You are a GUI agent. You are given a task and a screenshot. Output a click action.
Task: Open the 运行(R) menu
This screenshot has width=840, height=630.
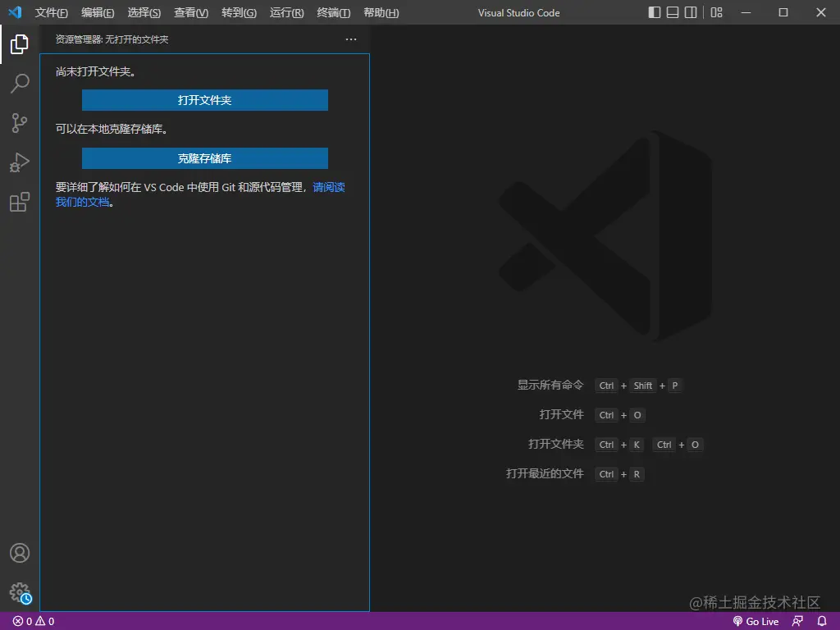tap(286, 13)
